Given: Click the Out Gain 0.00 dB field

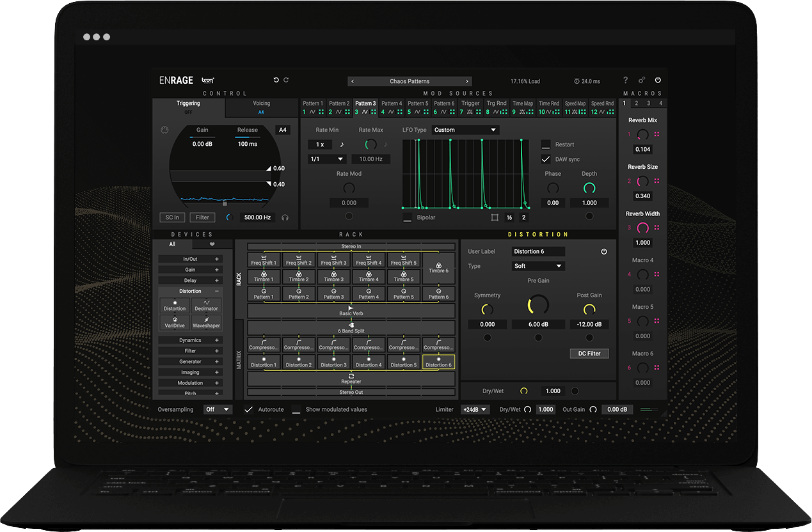Looking at the screenshot, I should [617, 409].
